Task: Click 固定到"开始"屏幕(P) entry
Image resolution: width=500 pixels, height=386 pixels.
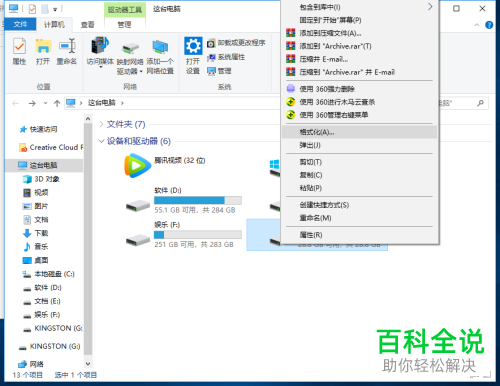Action: [x=359, y=20]
